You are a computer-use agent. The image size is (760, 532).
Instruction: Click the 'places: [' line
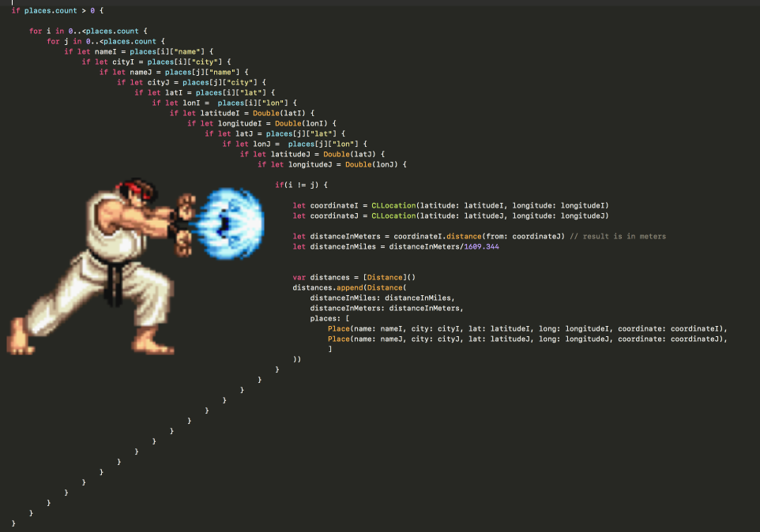coord(329,319)
